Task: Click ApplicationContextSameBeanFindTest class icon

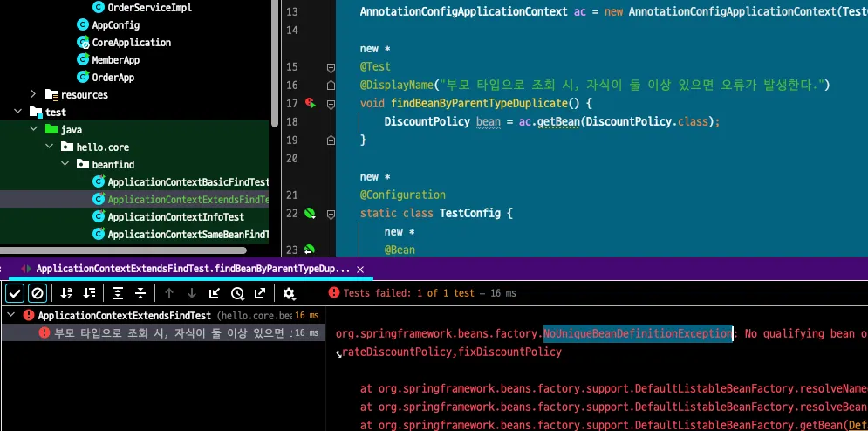Action: pos(99,234)
